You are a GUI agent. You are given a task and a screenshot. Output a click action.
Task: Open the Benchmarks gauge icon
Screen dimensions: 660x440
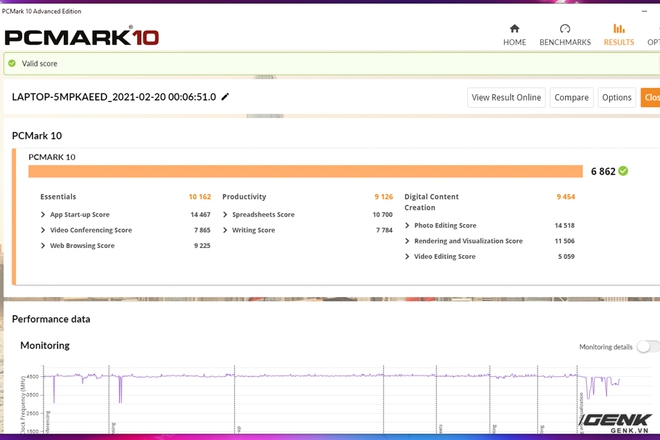pos(565,29)
